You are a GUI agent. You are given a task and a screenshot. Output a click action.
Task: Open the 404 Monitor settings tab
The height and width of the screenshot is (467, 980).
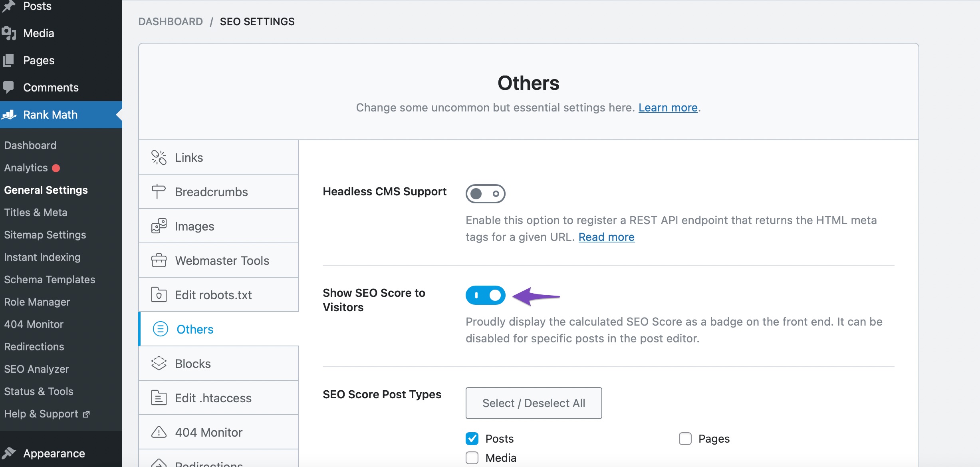[218, 432]
